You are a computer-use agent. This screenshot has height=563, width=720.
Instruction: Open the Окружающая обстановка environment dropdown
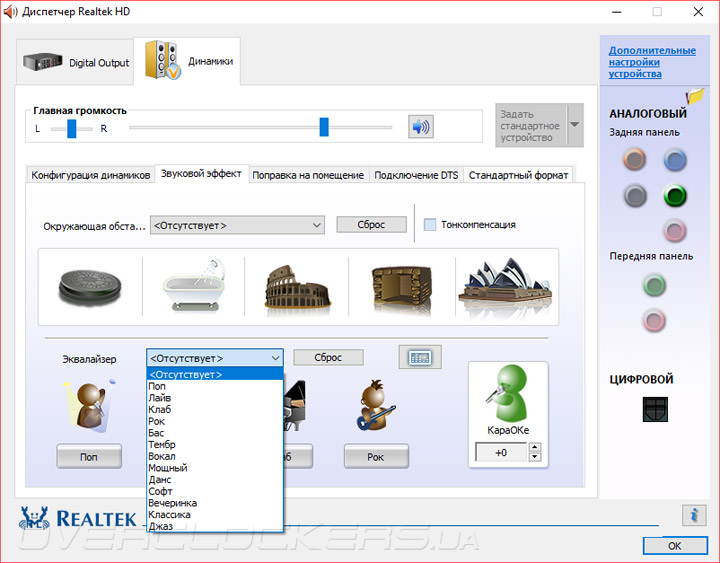tap(237, 225)
